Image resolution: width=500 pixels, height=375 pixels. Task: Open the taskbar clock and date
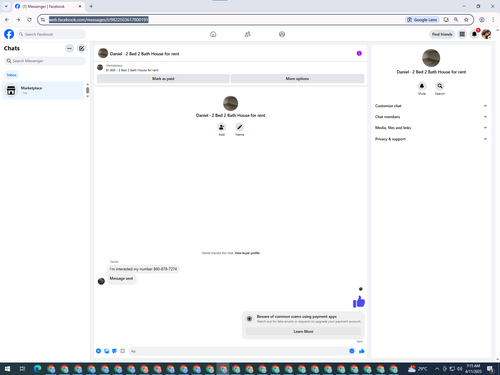473,369
